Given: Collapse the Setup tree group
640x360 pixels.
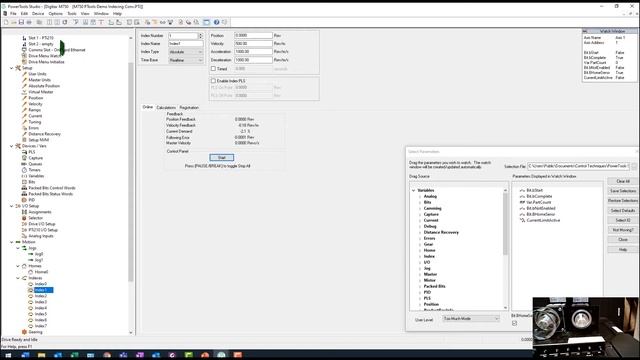Looking at the screenshot, I should [x=11, y=68].
